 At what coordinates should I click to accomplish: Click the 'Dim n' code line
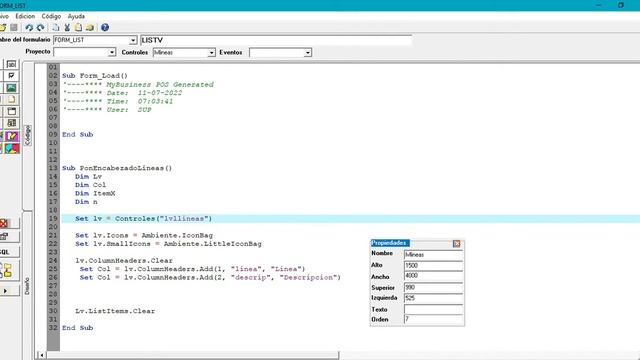[x=86, y=202]
